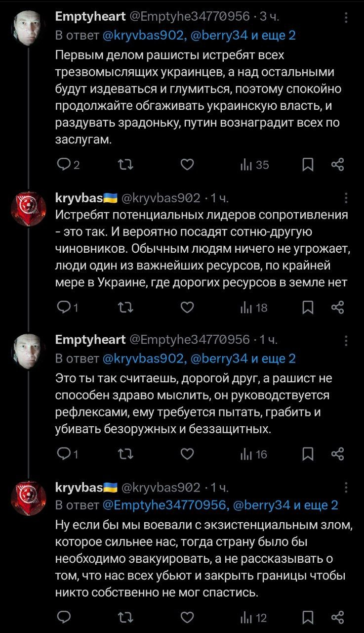Image resolution: width=364 pixels, height=633 pixels.
Task: Open more options on last kryvbas tweet
Action: coord(346,488)
